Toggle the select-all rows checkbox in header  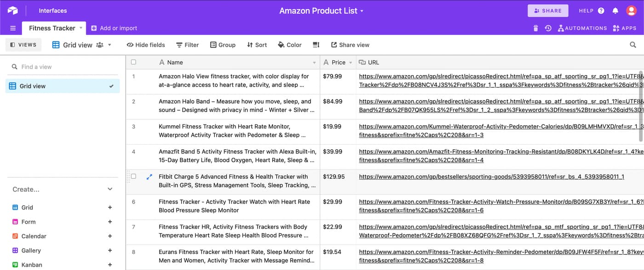(133, 62)
